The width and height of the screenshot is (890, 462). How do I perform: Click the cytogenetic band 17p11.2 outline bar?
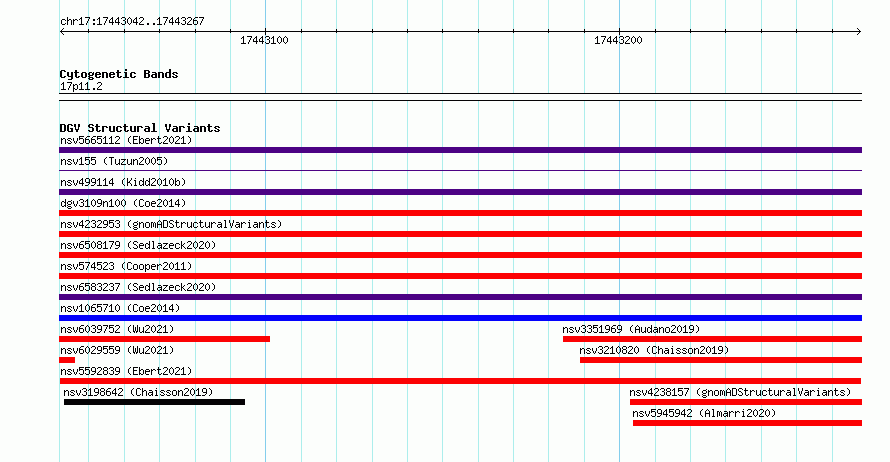point(460,97)
